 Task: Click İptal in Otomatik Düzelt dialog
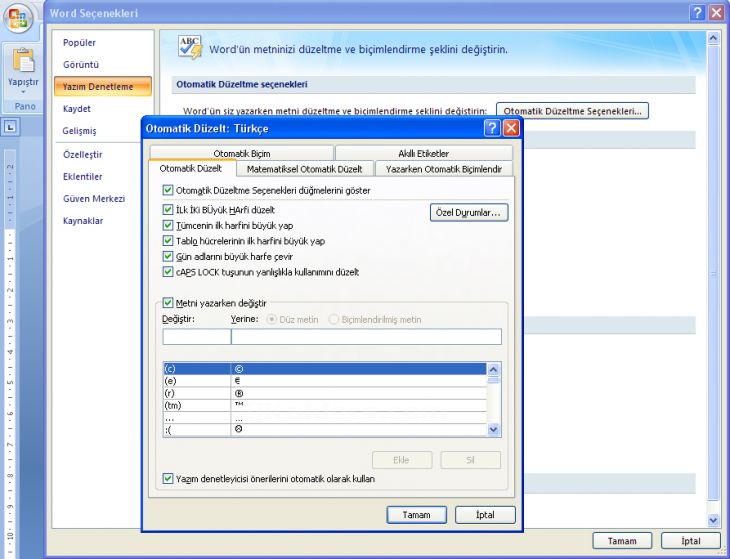[485, 515]
